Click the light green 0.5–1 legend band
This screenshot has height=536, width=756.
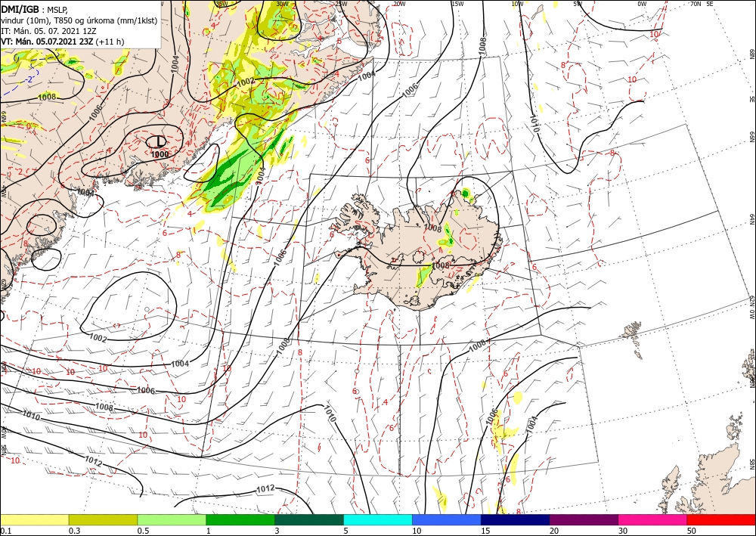[x=172, y=519]
